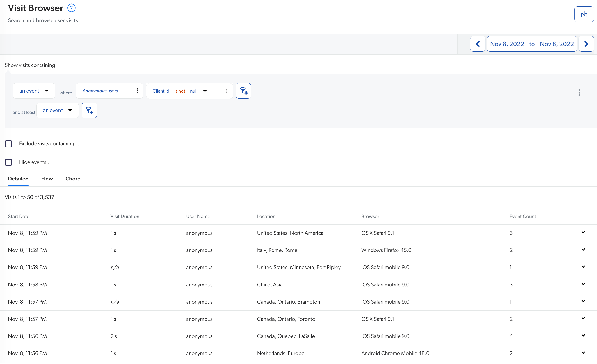
Task: Click the download/export icon at top right
Action: (x=584, y=14)
